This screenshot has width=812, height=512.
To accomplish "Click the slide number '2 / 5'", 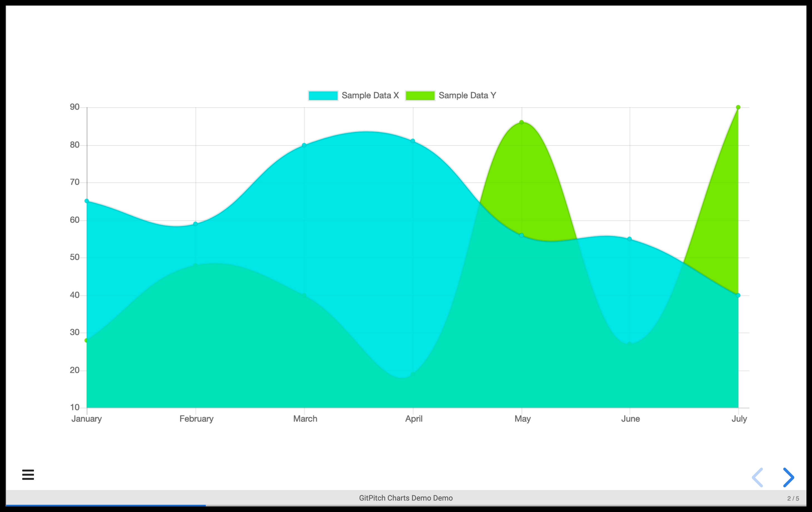I will point(793,498).
